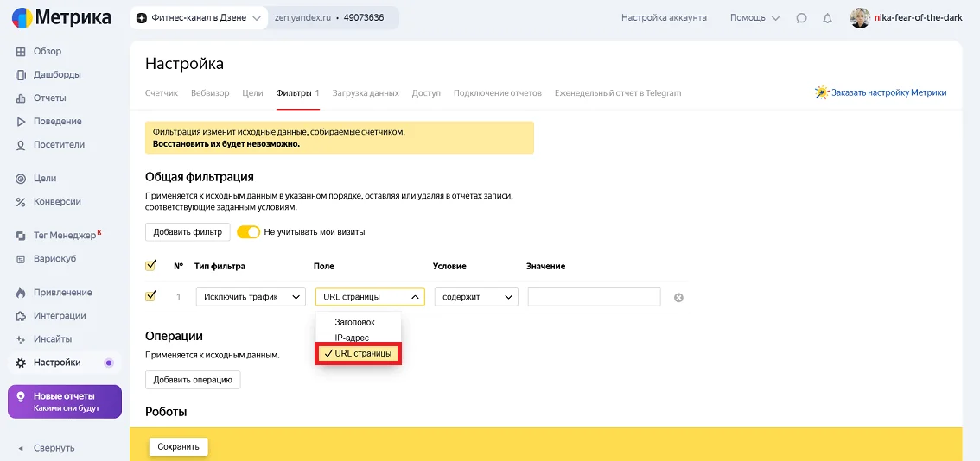Toggle 'Не учитывать мои визиты' switch
Screen dimensions: 980x461
tap(248, 232)
